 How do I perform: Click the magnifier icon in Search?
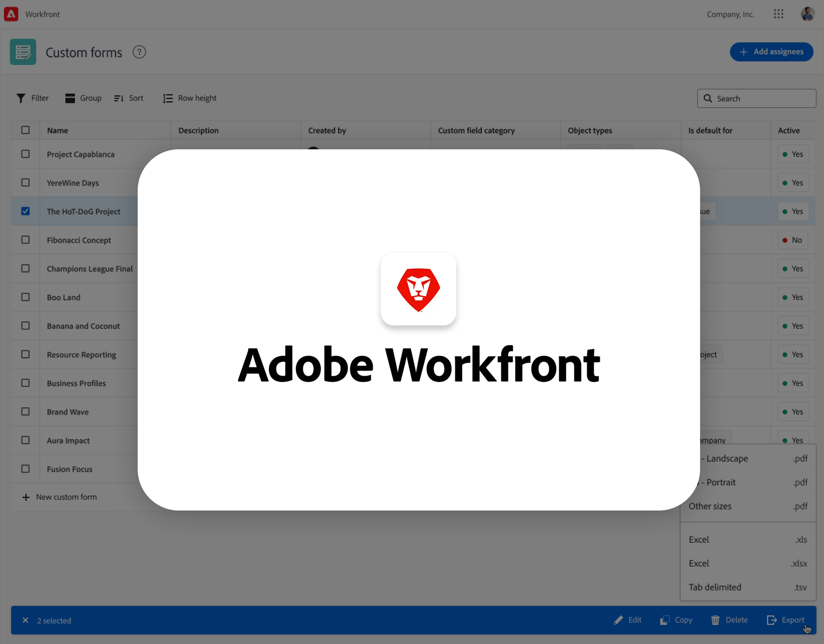click(708, 98)
